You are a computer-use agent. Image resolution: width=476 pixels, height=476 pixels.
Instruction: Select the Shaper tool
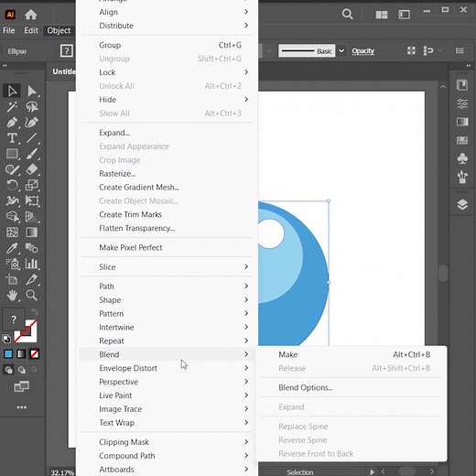tap(12, 169)
